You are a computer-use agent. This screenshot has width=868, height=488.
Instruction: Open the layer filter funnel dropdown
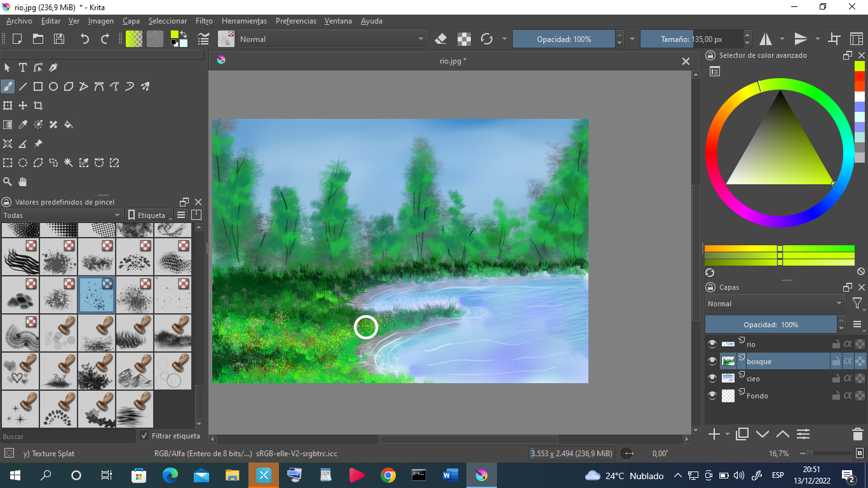(x=858, y=304)
